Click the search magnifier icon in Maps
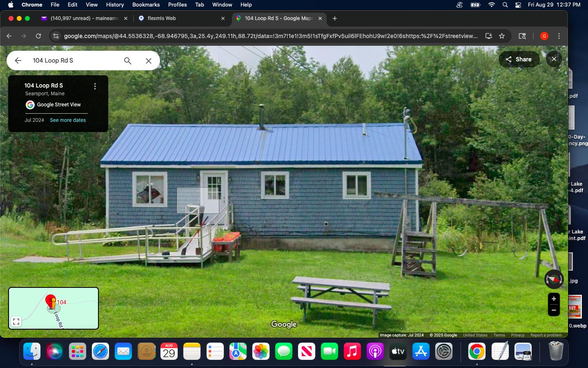 128,61
